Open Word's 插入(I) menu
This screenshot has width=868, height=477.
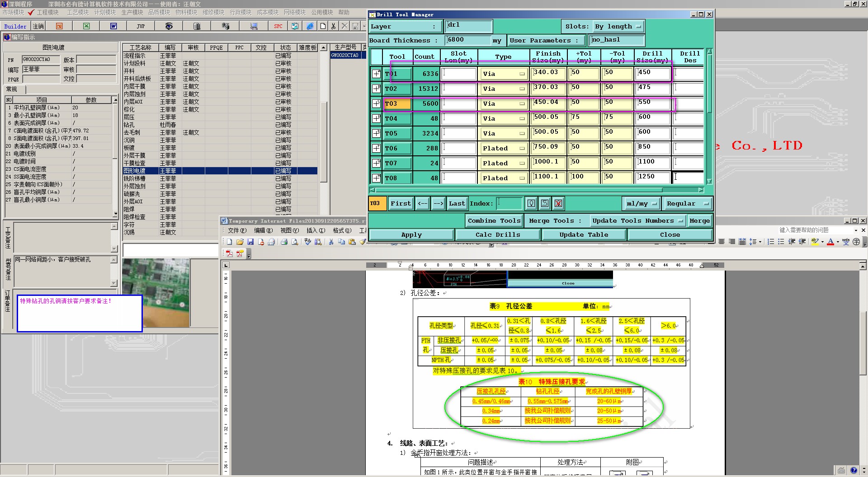coord(316,230)
